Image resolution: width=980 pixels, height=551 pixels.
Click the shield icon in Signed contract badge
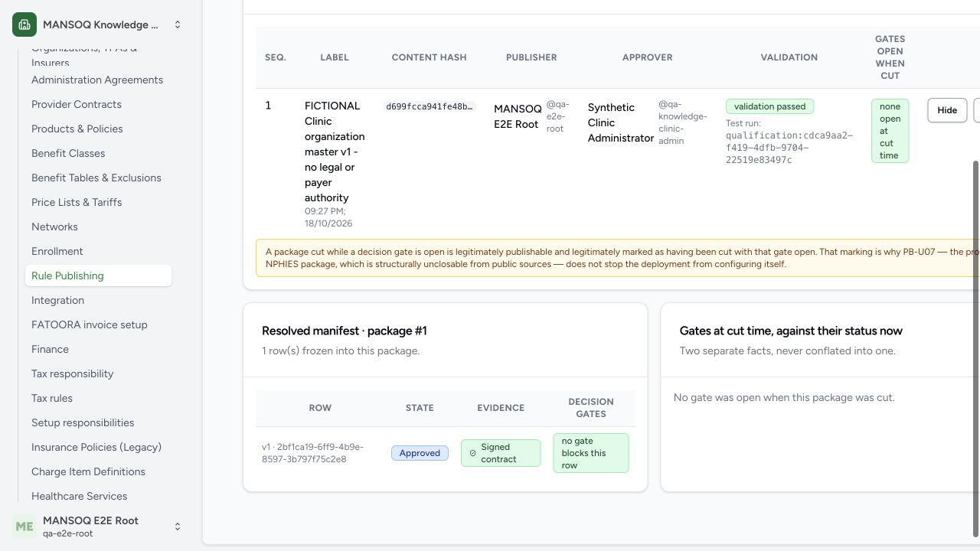click(x=472, y=453)
